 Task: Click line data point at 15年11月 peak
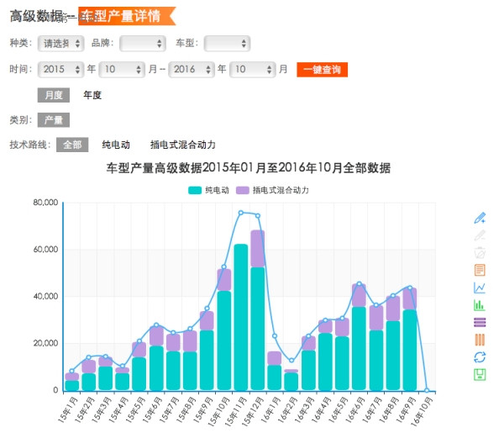(241, 213)
